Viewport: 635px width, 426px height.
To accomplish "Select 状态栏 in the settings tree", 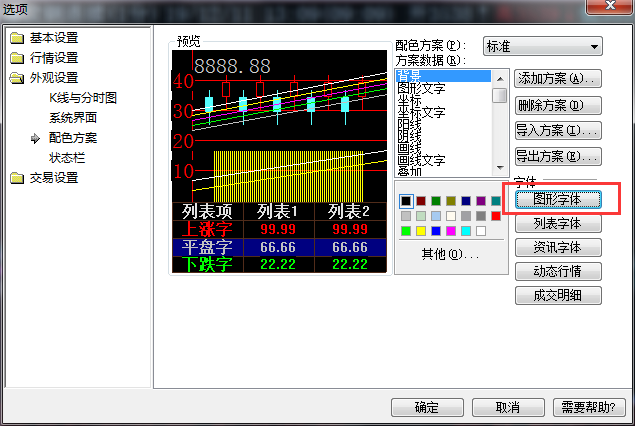I will [x=67, y=158].
